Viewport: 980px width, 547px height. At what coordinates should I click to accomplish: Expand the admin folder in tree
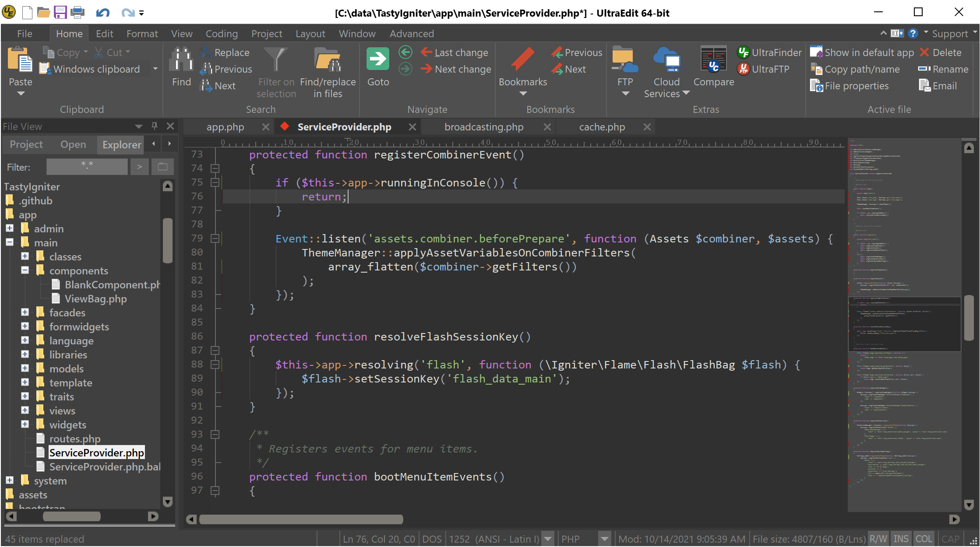coord(10,228)
